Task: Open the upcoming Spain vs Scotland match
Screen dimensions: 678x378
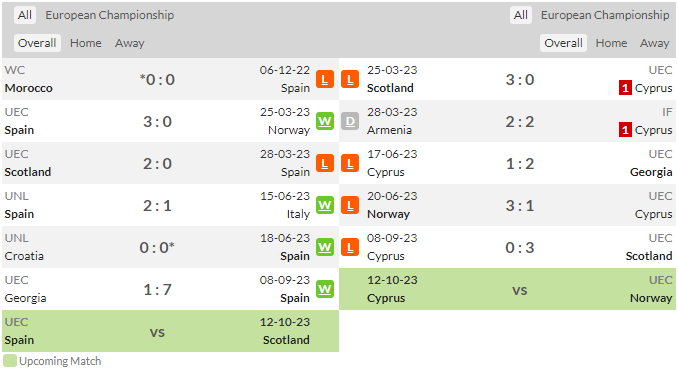Action: coord(170,331)
